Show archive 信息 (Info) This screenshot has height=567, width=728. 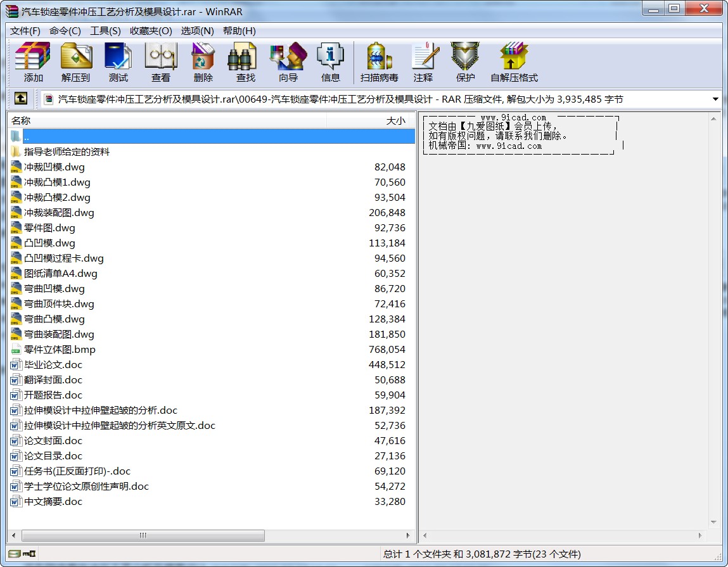tap(331, 62)
